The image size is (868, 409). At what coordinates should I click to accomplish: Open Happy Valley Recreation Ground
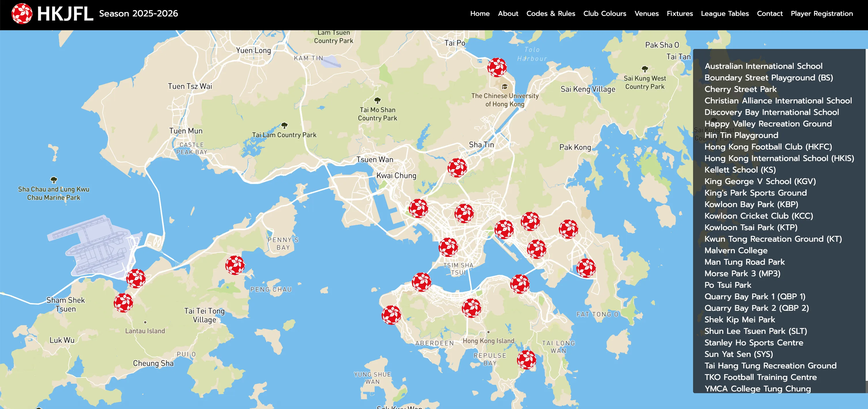click(768, 124)
